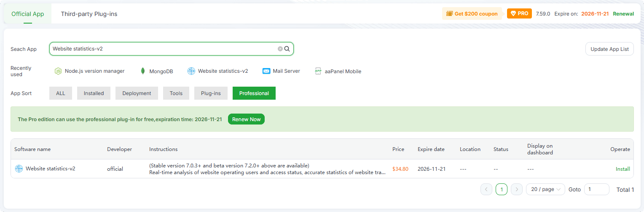644x212 pixels.
Task: Click the Renewal link
Action: (x=623, y=13)
